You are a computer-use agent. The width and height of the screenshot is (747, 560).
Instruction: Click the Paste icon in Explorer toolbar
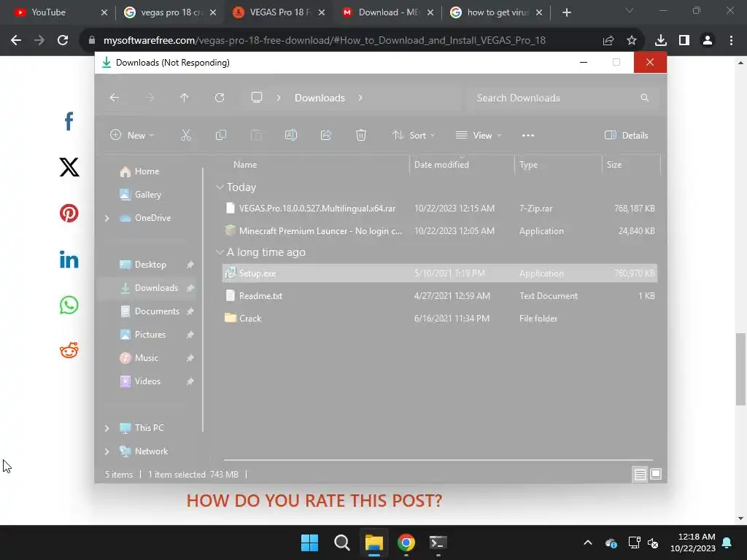[x=256, y=135]
